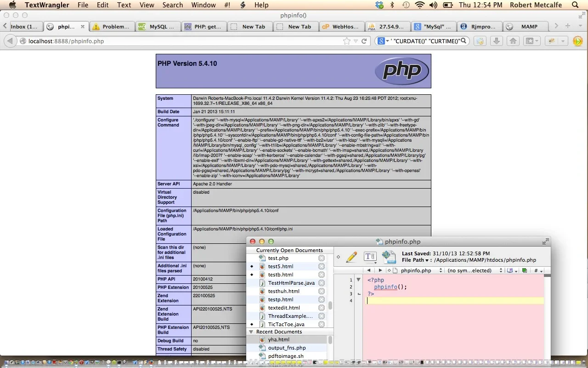Open the function symbol popup menu

pyautogui.click(x=475, y=270)
